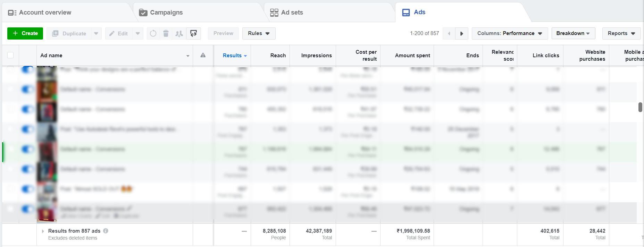Screen dimensions: 644x247
Task: Open the Reports menu button
Action: pyautogui.click(x=621, y=33)
